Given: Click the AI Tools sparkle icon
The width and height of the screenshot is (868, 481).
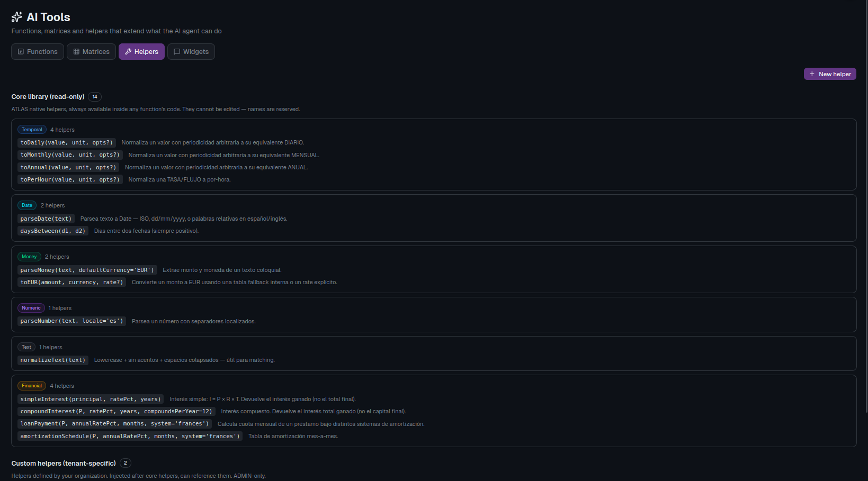Looking at the screenshot, I should (x=17, y=17).
